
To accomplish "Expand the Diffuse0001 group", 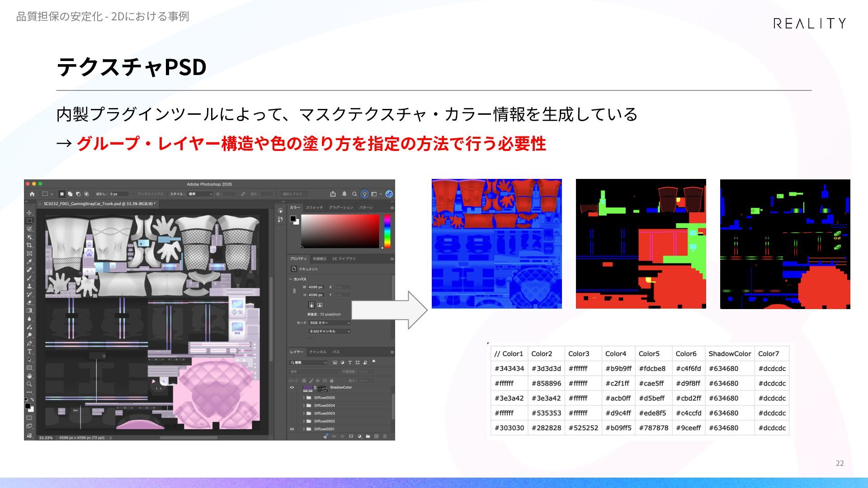I will point(304,429).
